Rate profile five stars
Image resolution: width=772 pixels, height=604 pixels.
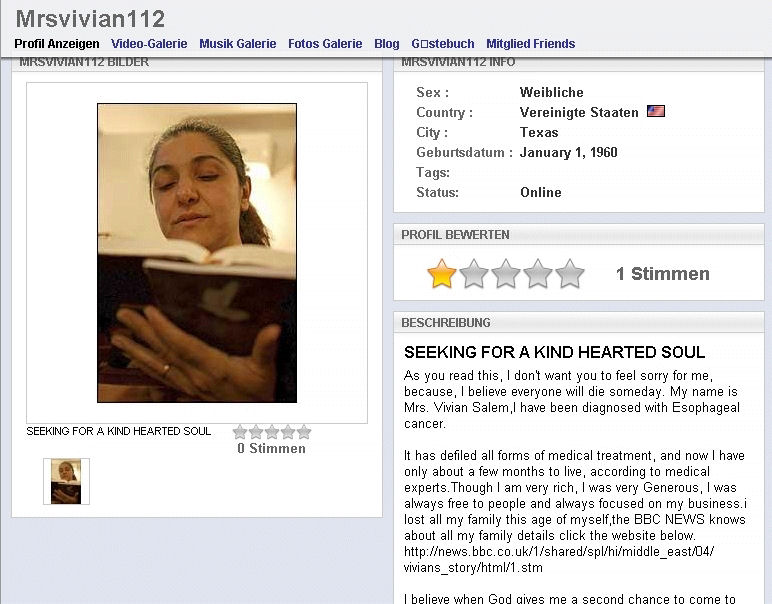click(570, 274)
